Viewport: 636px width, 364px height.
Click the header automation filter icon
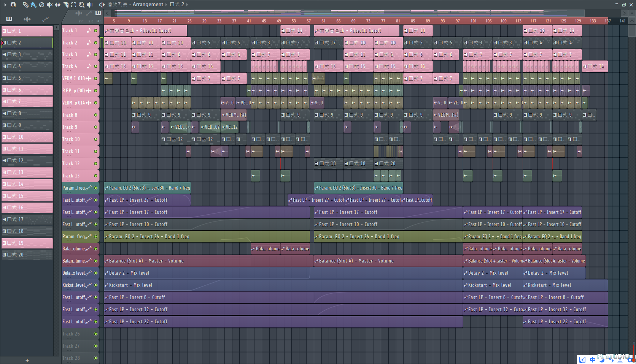pyautogui.click(x=89, y=13)
